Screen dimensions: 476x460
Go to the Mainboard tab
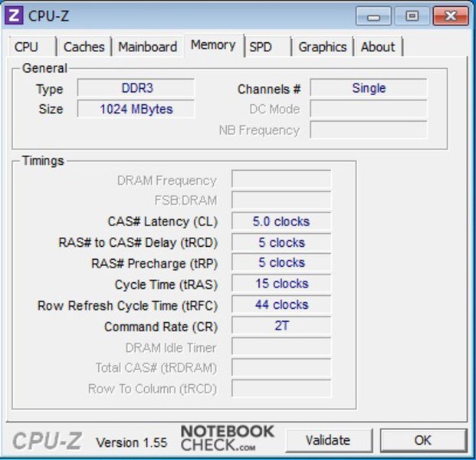[x=147, y=47]
